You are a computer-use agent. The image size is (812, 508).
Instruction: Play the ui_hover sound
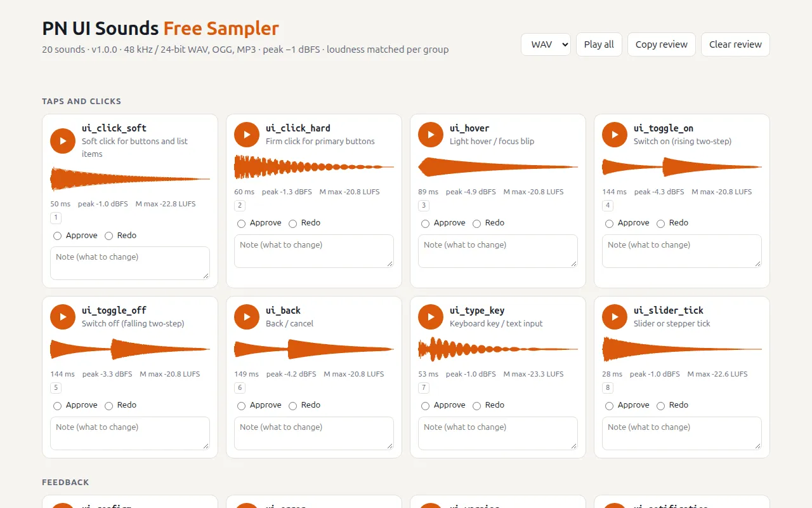tap(431, 135)
